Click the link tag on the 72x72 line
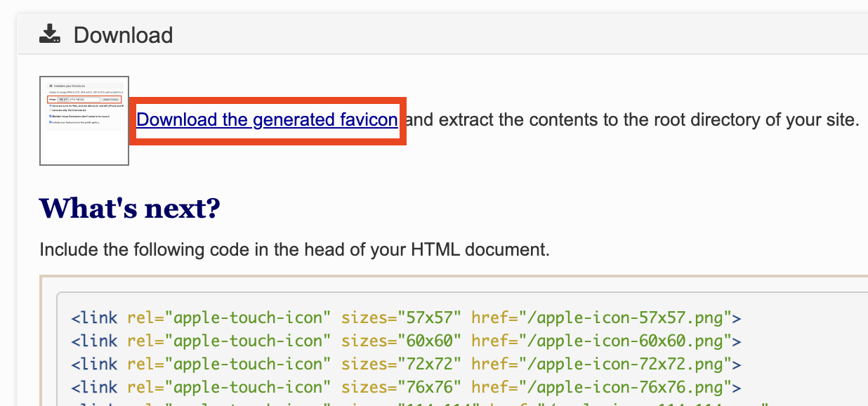This screenshot has width=868, height=406. 95,365
